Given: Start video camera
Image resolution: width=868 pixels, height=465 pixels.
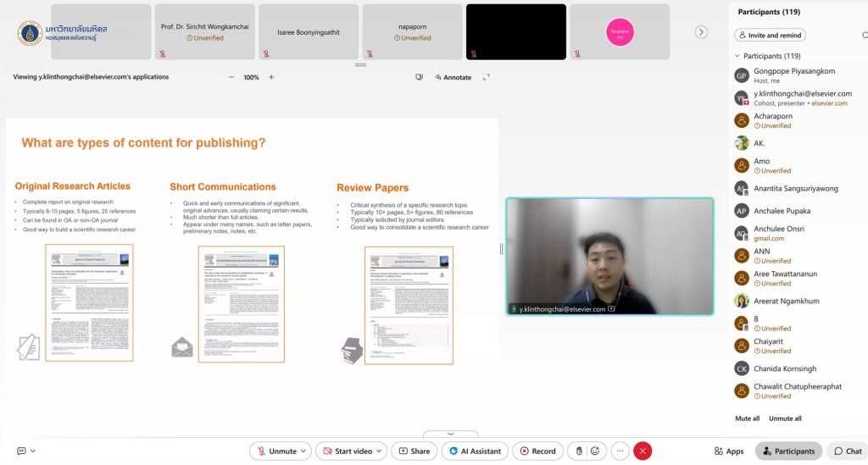Looking at the screenshot, I should coord(346,451).
